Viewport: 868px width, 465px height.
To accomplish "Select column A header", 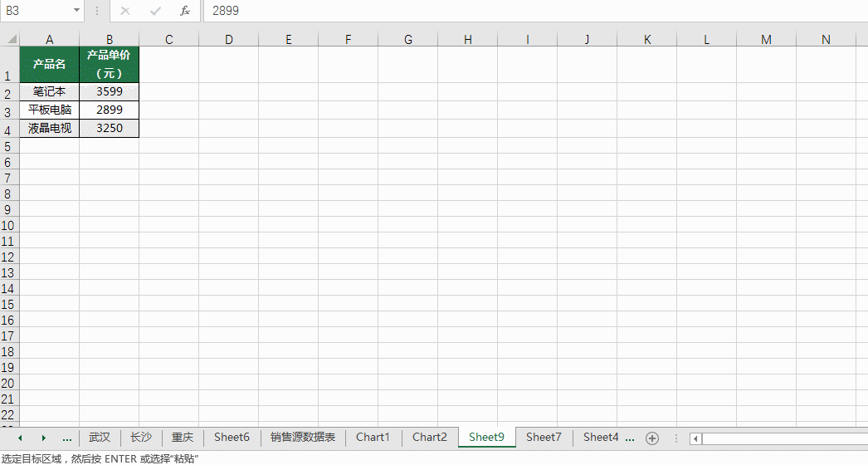I will pos(49,39).
